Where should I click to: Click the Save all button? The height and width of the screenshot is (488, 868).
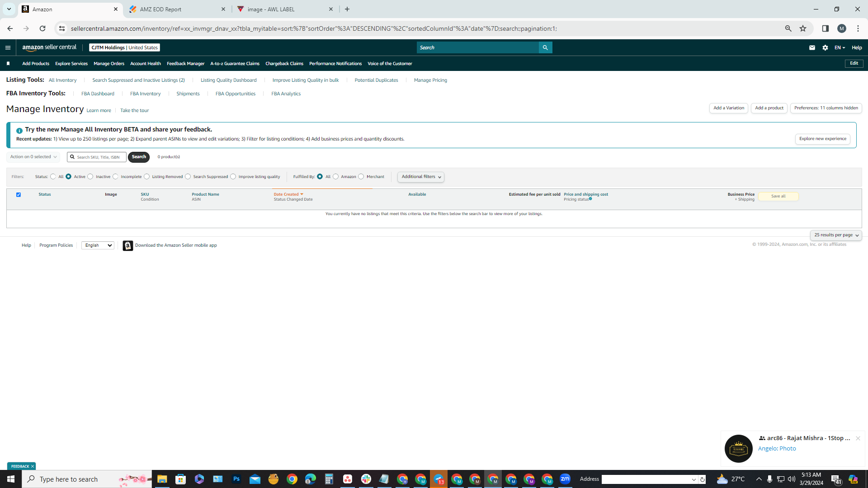point(778,196)
